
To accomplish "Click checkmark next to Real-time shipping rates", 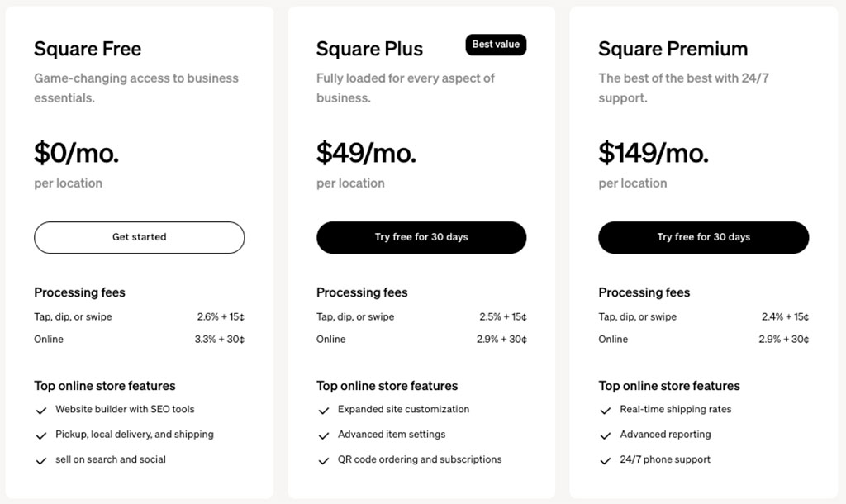I will click(606, 411).
